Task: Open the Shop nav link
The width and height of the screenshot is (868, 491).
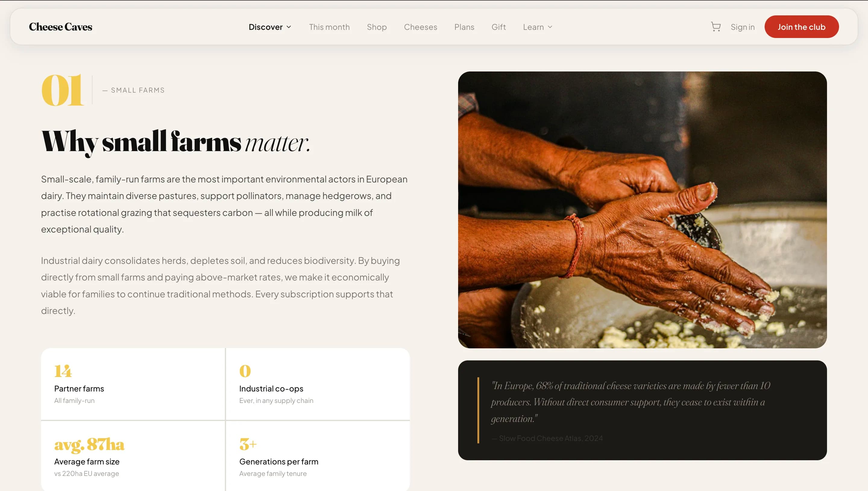Action: 377,27
